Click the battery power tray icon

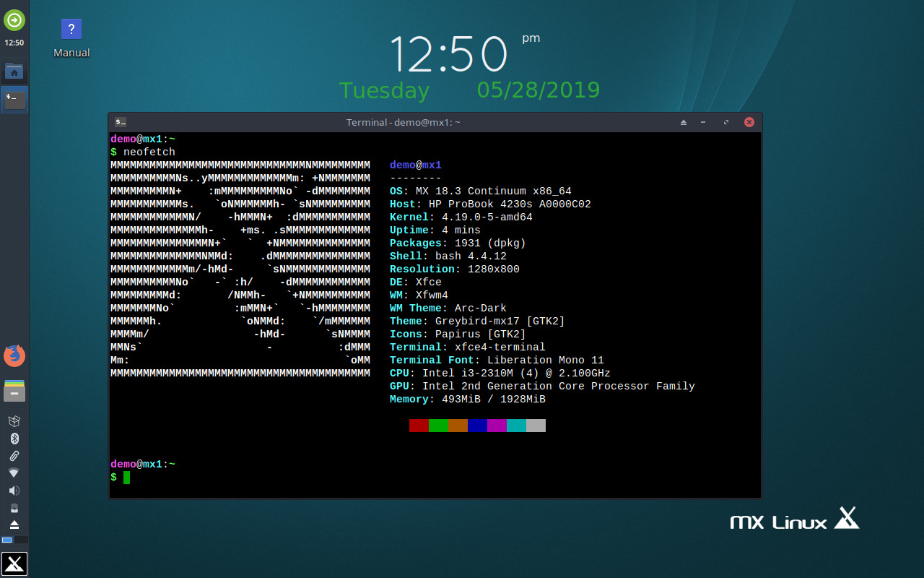click(x=14, y=508)
